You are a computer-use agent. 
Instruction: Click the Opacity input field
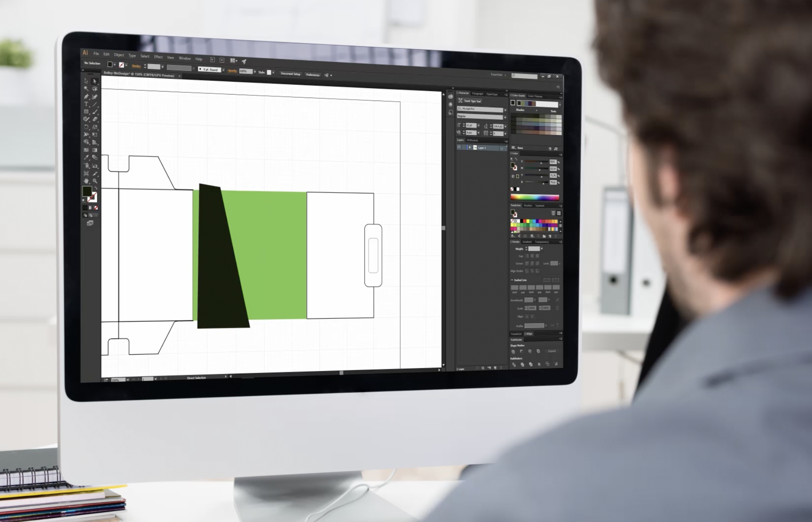point(245,71)
